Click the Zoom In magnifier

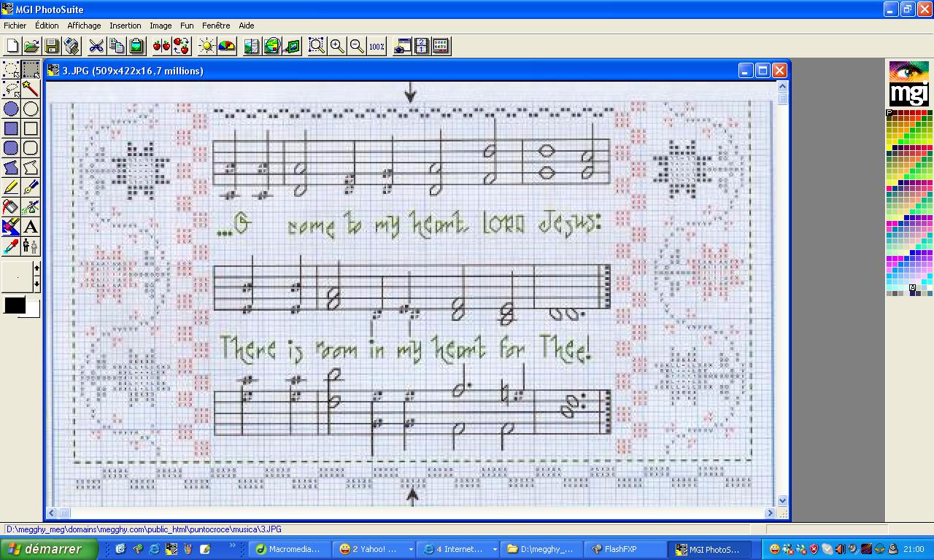336,46
